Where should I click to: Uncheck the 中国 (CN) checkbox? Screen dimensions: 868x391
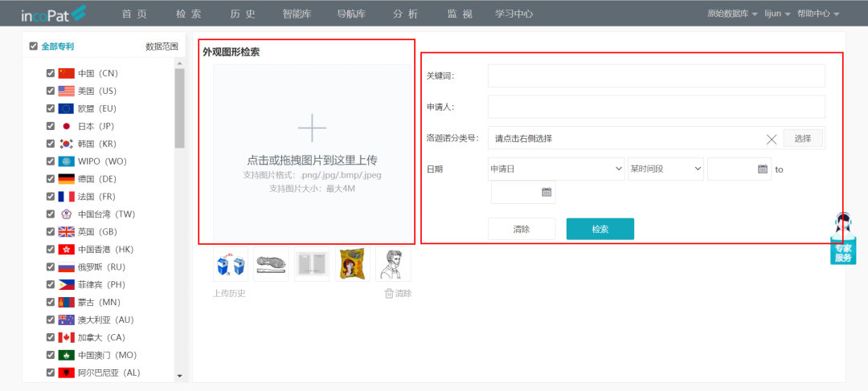[51, 73]
